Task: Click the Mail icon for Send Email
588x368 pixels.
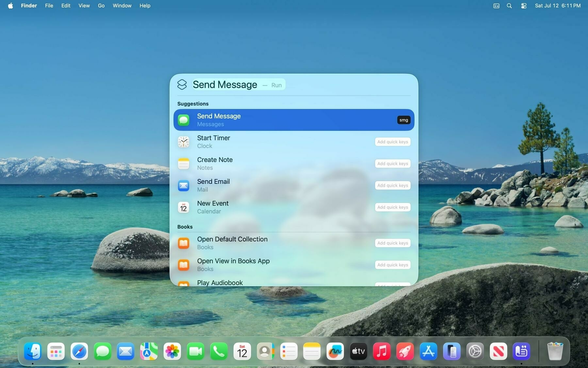Action: click(x=184, y=185)
